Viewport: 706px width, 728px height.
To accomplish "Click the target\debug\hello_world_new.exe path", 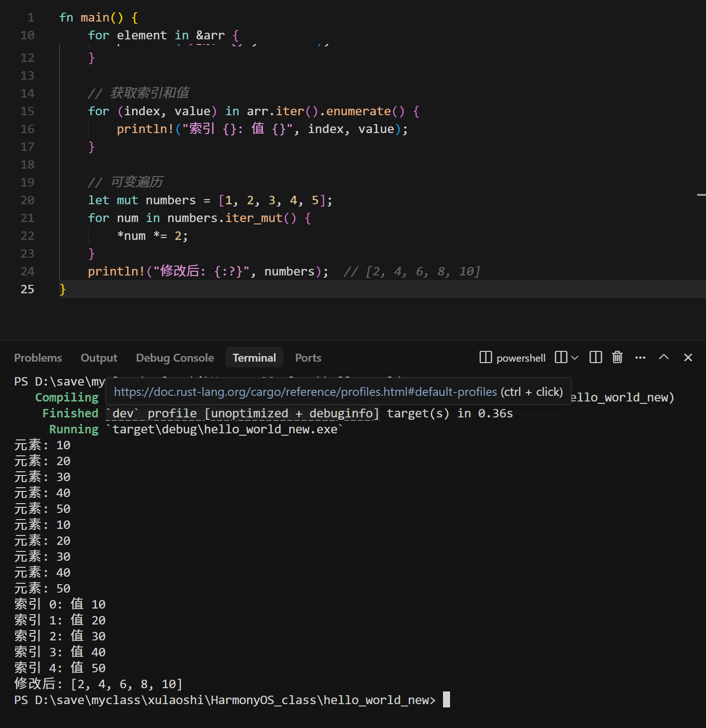I will 225,430.
